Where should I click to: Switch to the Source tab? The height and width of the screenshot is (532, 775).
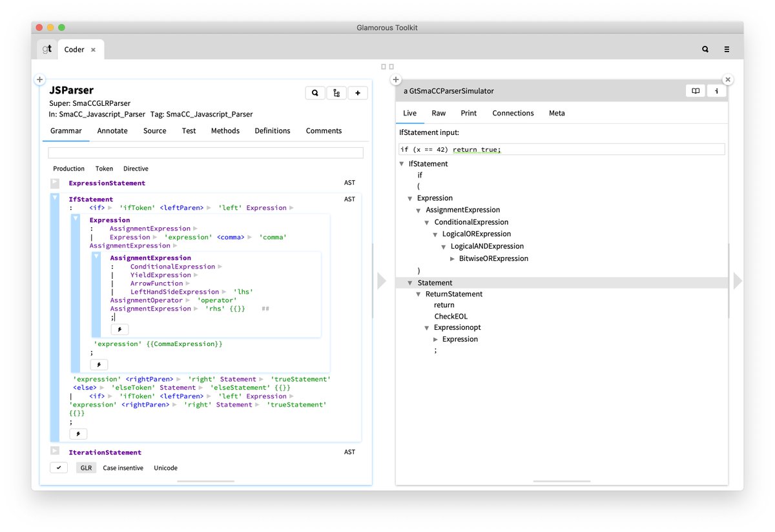pyautogui.click(x=154, y=130)
